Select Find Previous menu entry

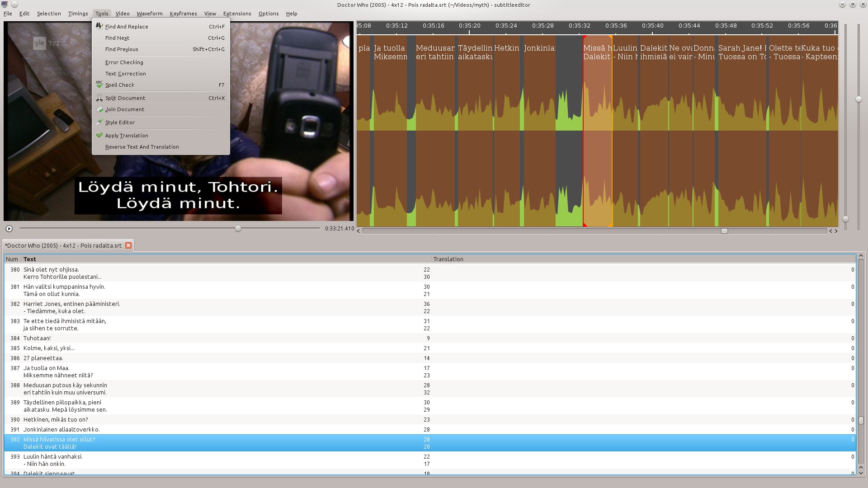click(160, 49)
